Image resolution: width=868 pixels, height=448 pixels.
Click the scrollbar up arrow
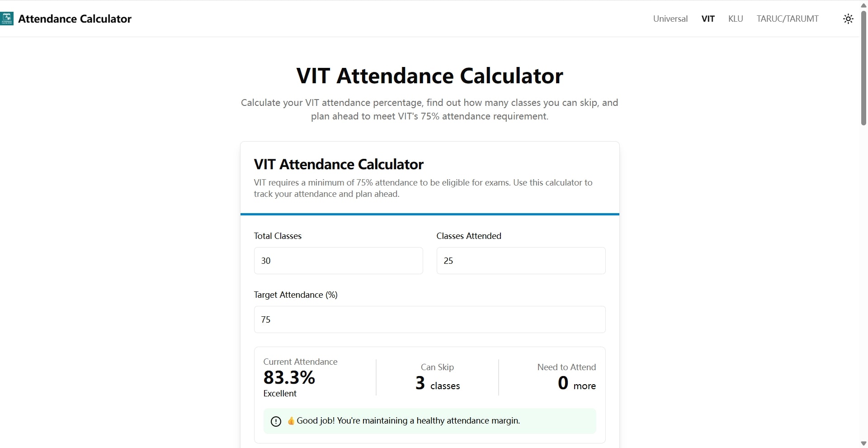[863, 5]
